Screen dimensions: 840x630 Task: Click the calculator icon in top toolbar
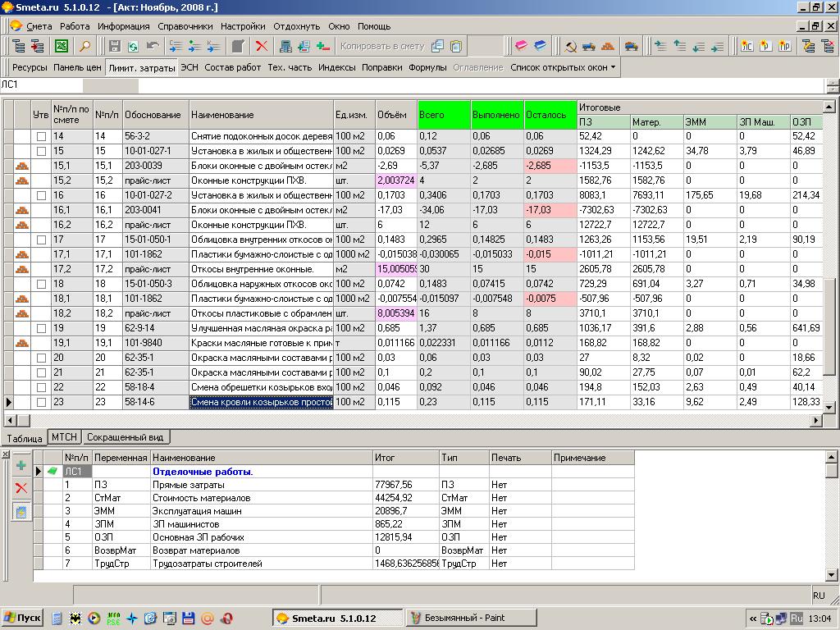click(x=285, y=46)
